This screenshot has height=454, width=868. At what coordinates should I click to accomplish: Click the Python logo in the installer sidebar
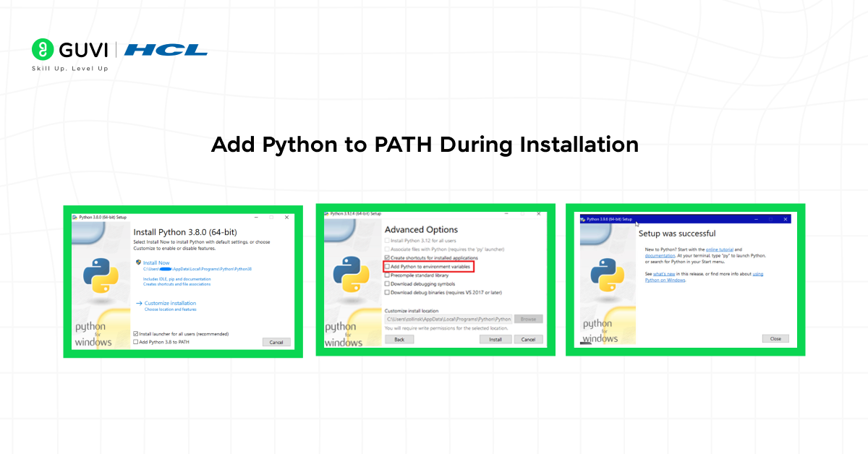point(100,274)
